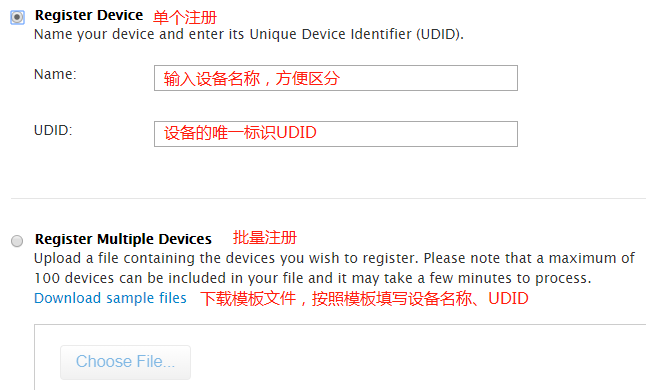The height and width of the screenshot is (390, 646).
Task: Click the red 批量注册 annotation
Action: (264, 238)
